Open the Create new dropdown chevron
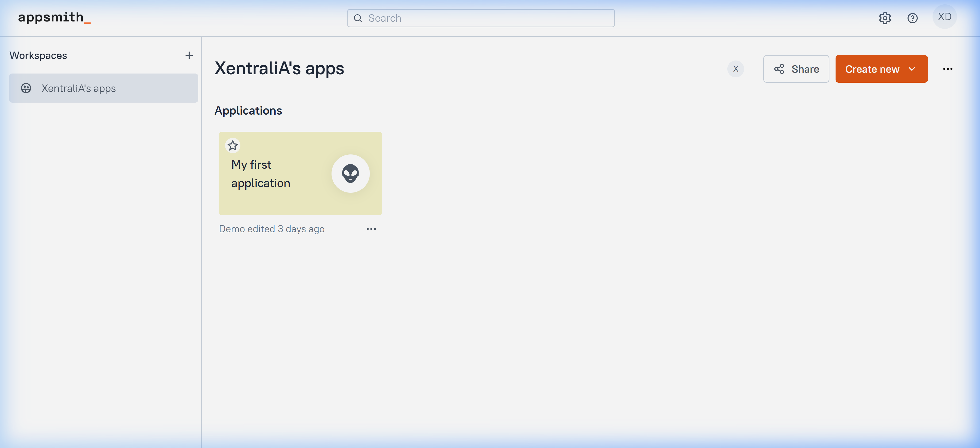 click(912, 69)
